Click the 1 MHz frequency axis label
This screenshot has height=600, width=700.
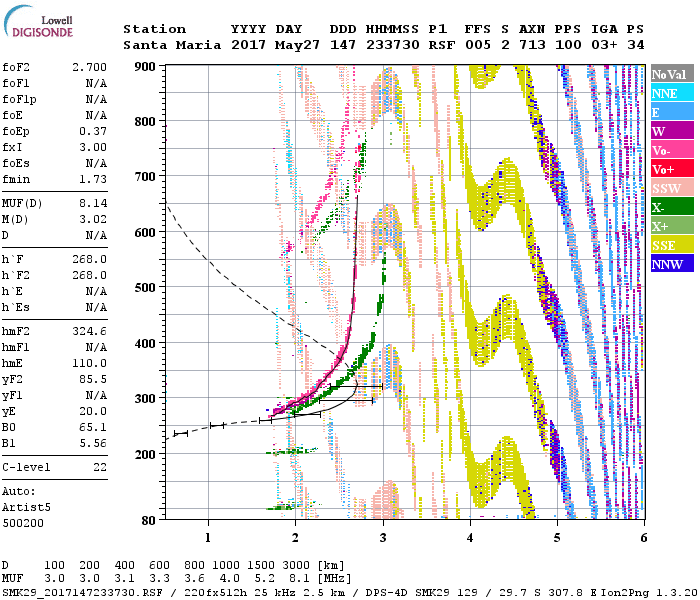click(208, 538)
